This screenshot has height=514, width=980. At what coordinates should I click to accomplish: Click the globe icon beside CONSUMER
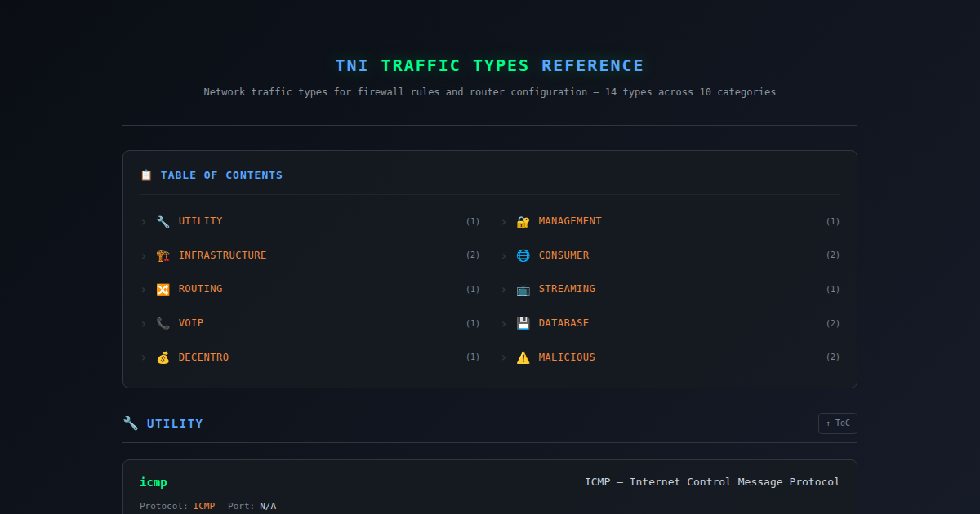click(x=523, y=255)
